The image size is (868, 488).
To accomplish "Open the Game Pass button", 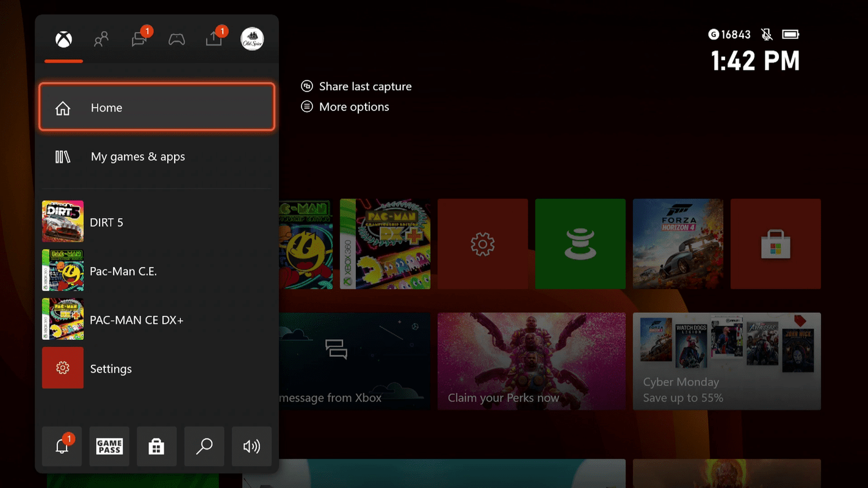I will coord(109,447).
